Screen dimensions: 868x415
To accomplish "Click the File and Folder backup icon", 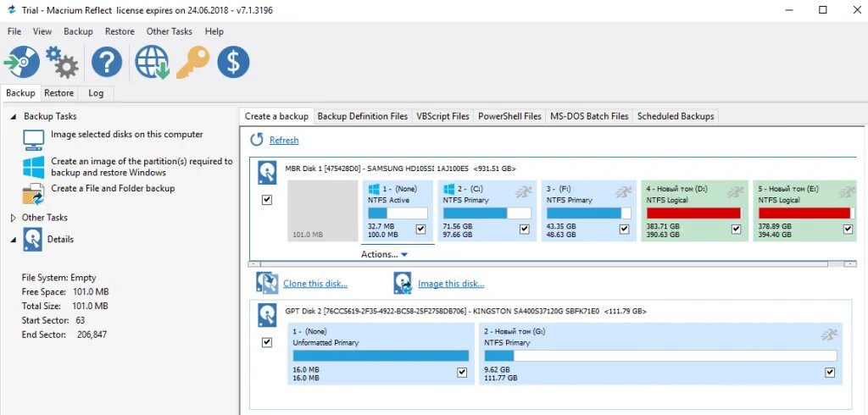I will coord(33,194).
